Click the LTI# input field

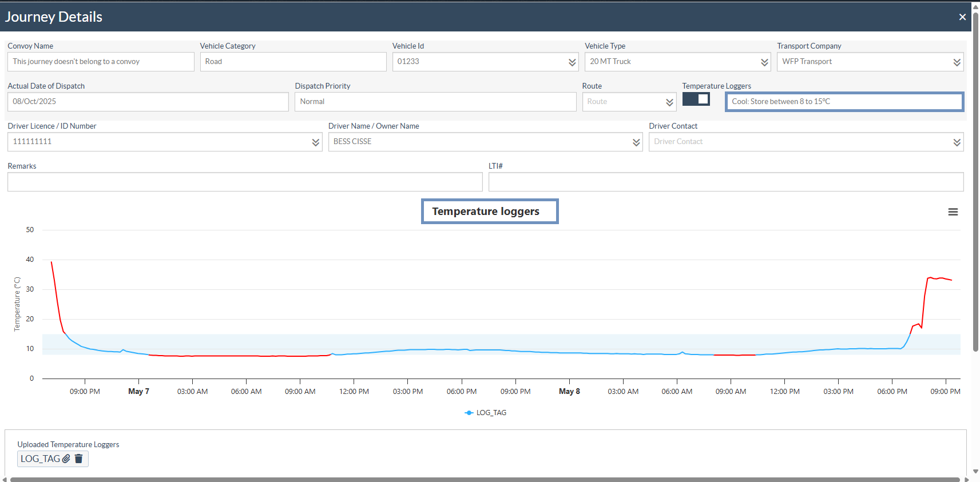(725, 182)
